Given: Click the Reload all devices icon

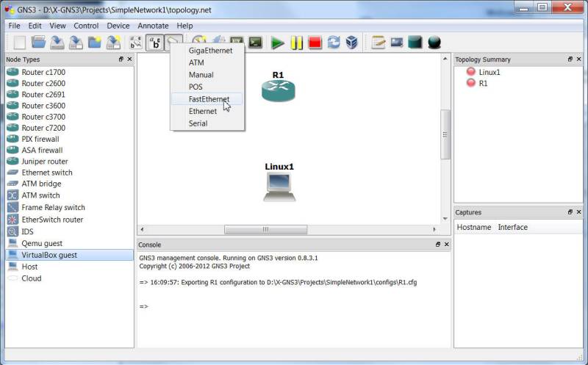Looking at the screenshot, I should [x=334, y=43].
